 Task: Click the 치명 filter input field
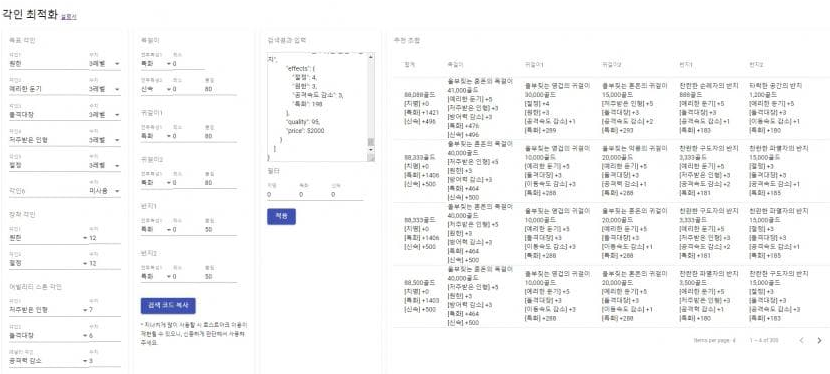tap(283, 194)
